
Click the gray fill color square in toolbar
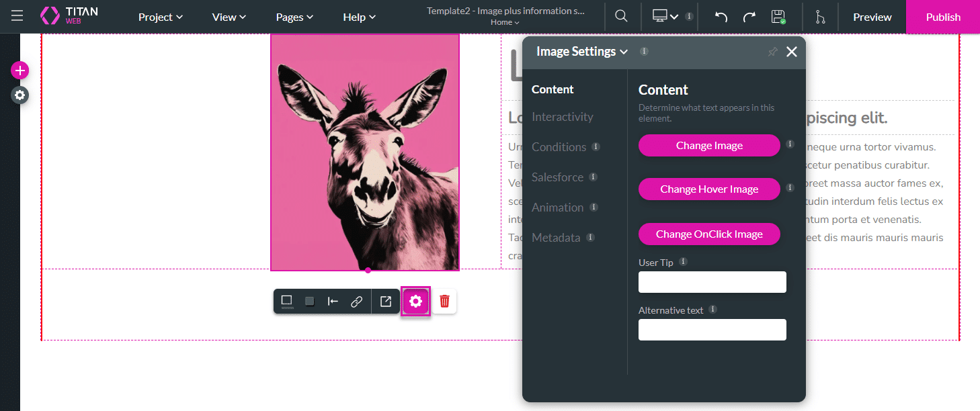pos(310,301)
